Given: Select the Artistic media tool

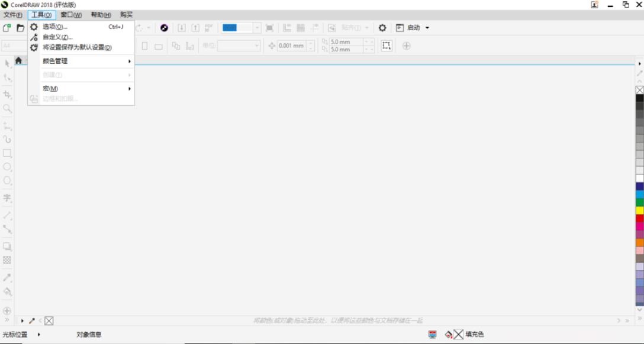Looking at the screenshot, I should coord(7,139).
